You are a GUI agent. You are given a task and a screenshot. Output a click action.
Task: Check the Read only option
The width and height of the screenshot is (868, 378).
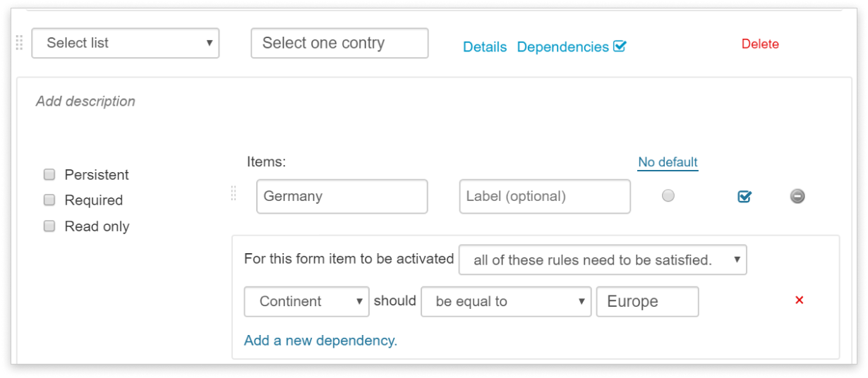pyautogui.click(x=49, y=226)
